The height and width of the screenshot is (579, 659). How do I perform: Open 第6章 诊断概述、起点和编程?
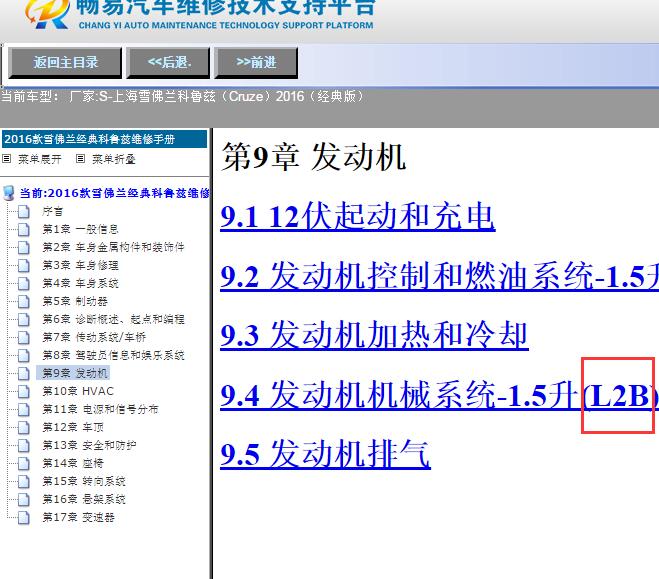[x=113, y=319]
